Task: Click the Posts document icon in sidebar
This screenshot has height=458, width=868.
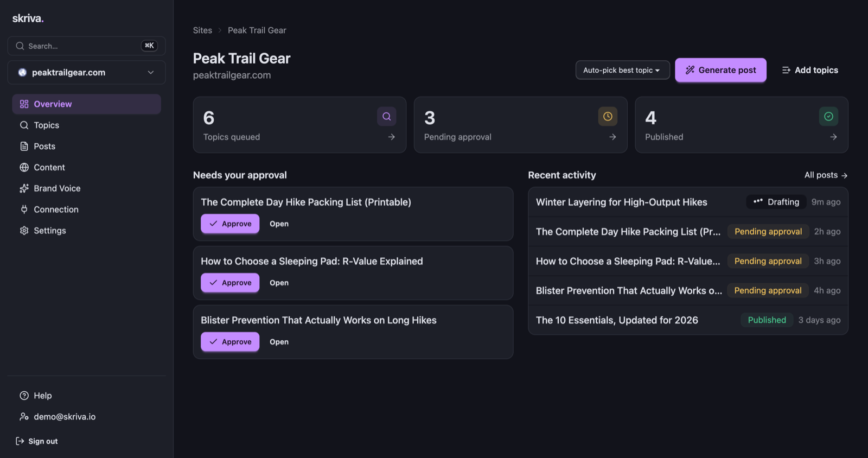Action: pos(24,147)
